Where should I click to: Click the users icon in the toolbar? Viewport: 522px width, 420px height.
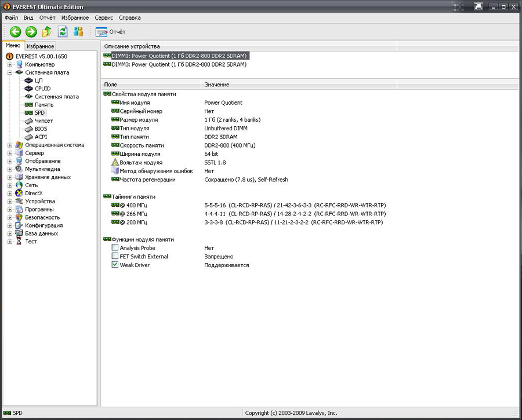tap(78, 32)
